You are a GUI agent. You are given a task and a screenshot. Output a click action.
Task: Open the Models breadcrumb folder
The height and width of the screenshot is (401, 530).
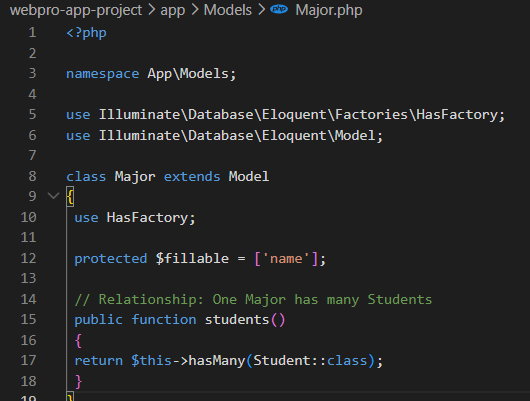(x=228, y=10)
